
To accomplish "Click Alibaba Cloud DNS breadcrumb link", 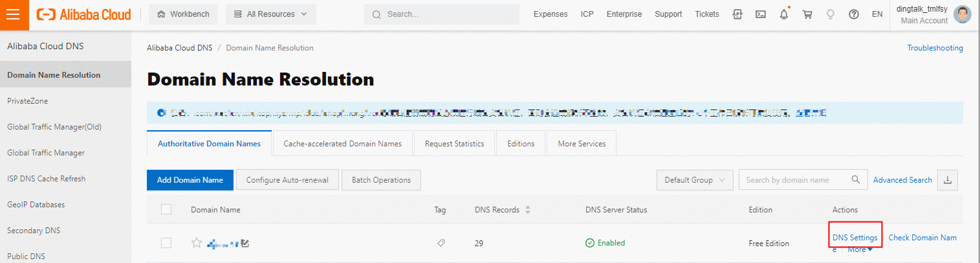I will pyautogui.click(x=179, y=48).
